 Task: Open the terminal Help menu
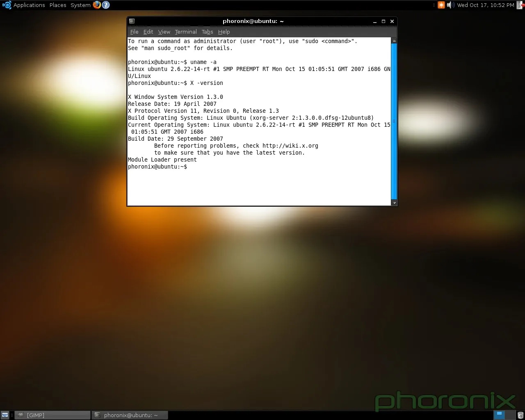pos(224,32)
